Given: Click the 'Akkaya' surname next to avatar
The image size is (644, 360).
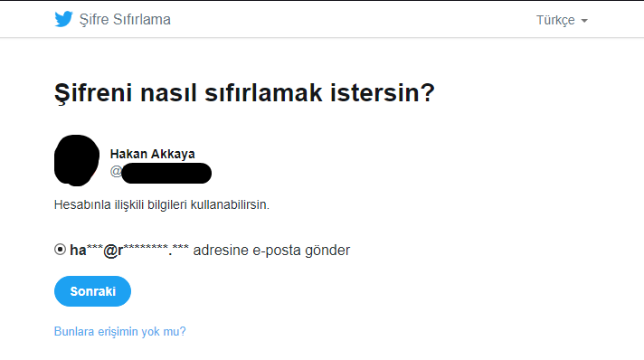Looking at the screenshot, I should pyautogui.click(x=173, y=154).
